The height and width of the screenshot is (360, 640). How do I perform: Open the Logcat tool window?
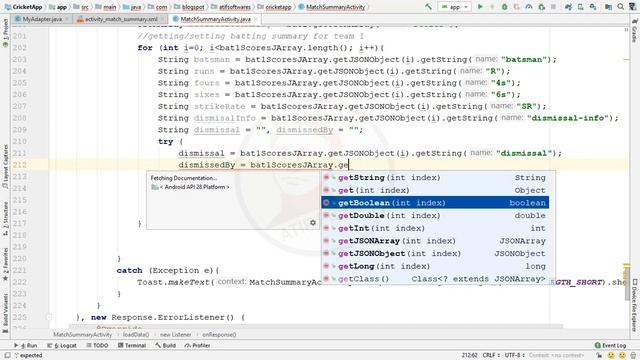tap(62, 345)
